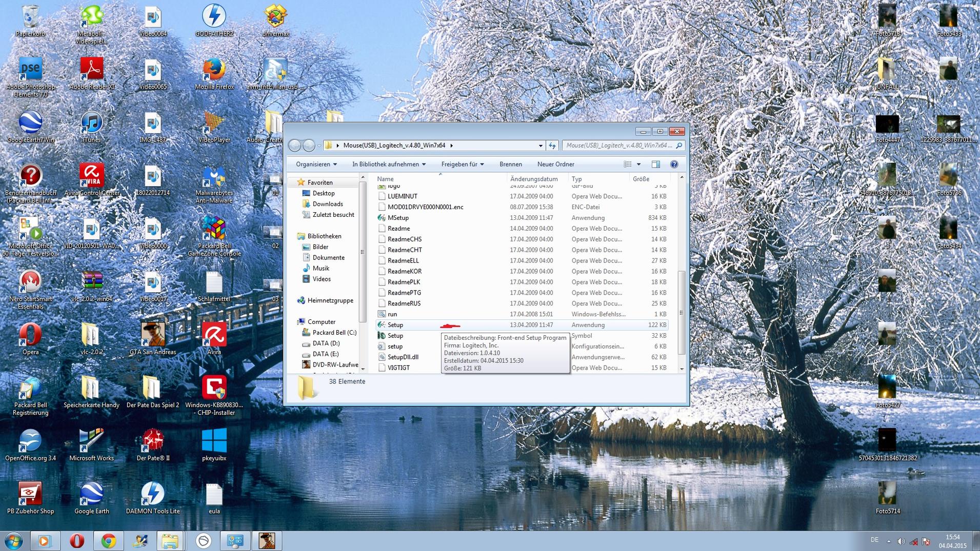Open In Bibliothek aufnehmen dropdown
Image resolution: width=980 pixels, height=551 pixels.
(x=389, y=164)
